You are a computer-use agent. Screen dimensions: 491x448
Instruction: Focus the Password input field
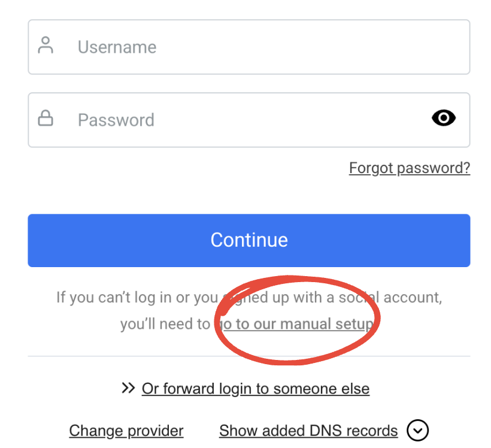coord(249,120)
